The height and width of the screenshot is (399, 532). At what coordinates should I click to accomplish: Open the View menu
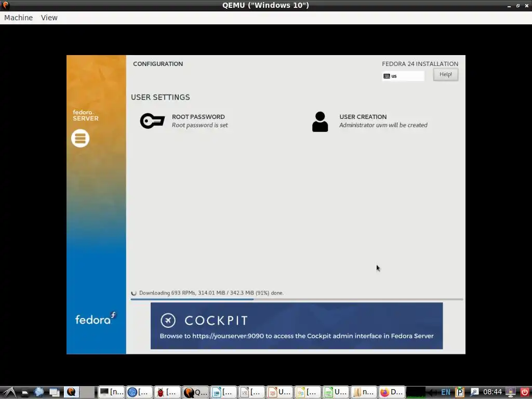[49, 18]
